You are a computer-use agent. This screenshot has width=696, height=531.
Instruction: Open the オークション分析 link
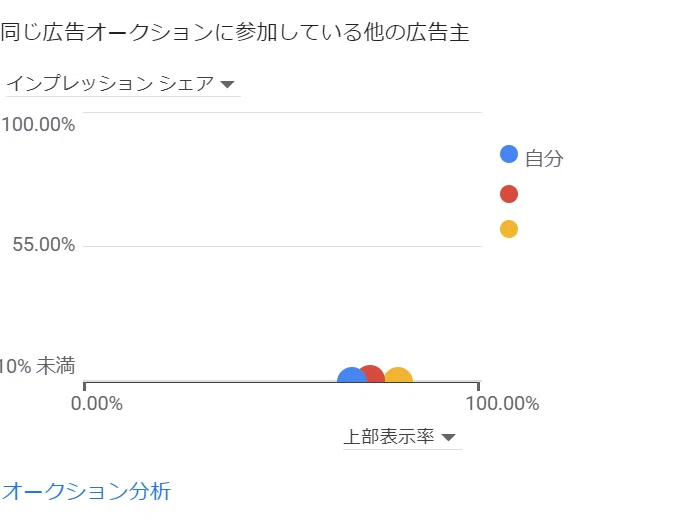[x=86, y=491]
